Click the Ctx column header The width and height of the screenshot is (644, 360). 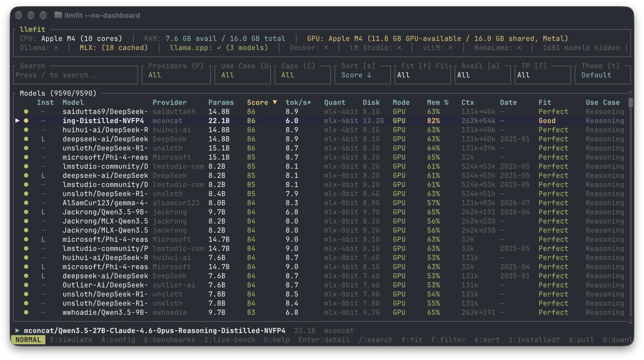(468, 102)
